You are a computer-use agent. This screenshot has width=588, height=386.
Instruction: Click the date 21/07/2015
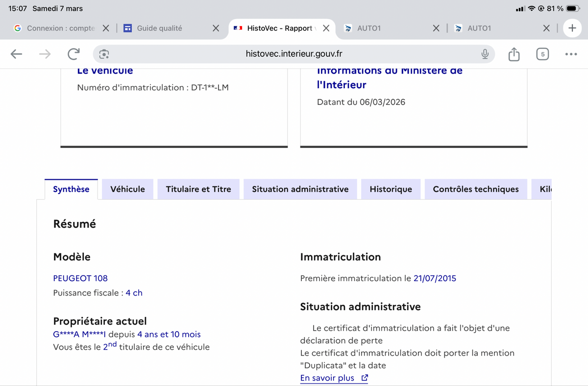point(435,278)
